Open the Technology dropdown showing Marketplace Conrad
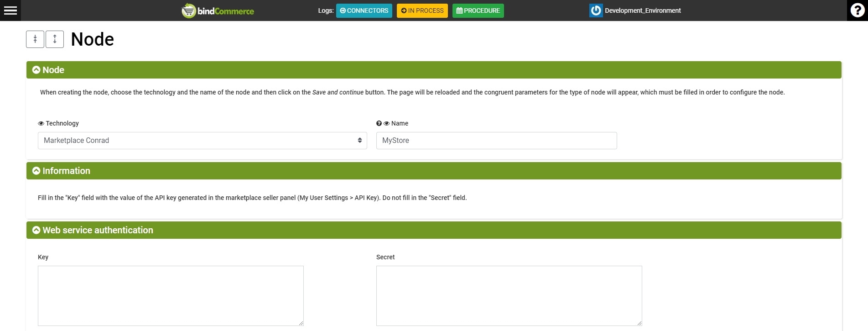868x331 pixels. click(x=202, y=141)
